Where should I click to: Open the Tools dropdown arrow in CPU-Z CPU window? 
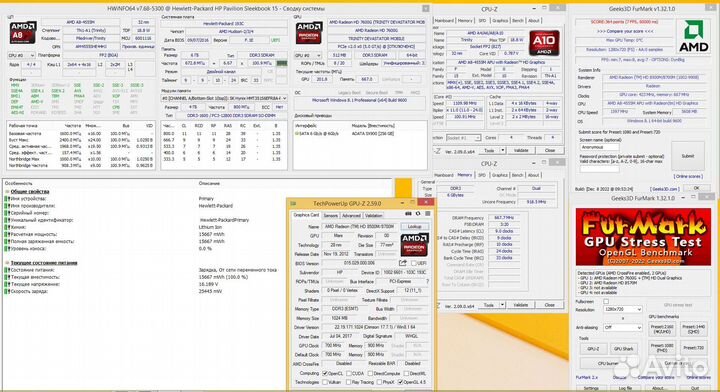(503, 150)
